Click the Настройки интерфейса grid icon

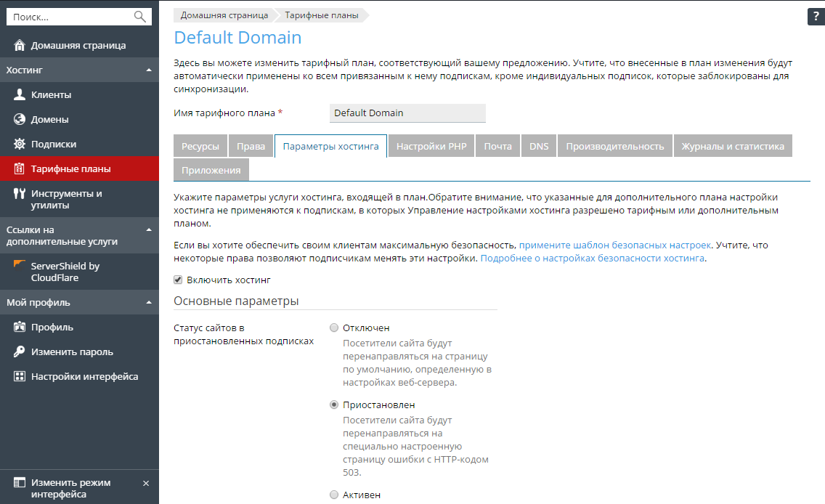click(x=20, y=377)
